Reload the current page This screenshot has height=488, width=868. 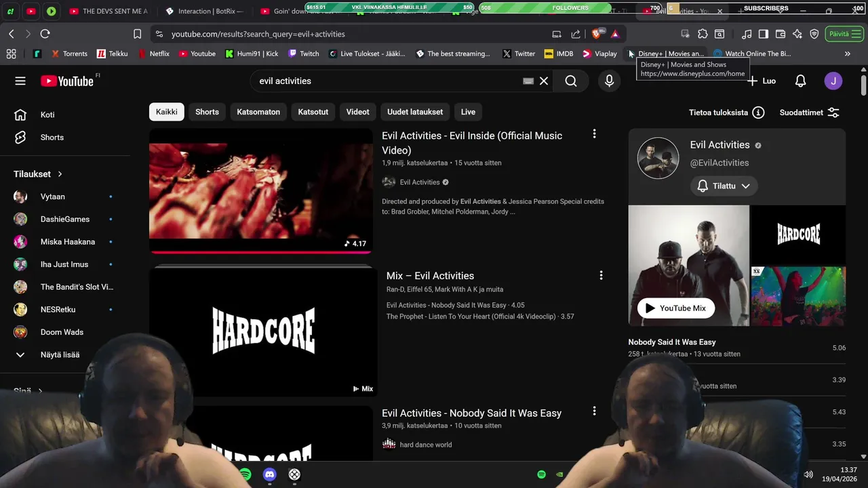[45, 34]
